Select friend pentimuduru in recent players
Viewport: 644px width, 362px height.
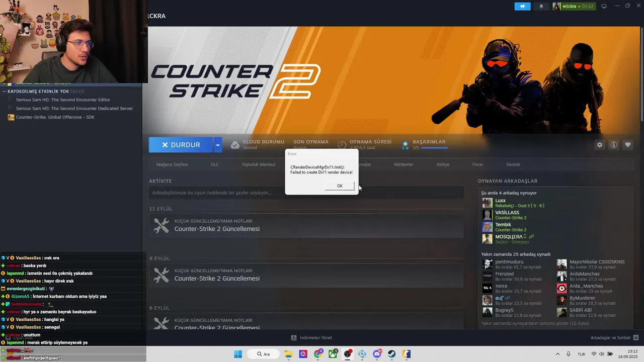(x=509, y=262)
